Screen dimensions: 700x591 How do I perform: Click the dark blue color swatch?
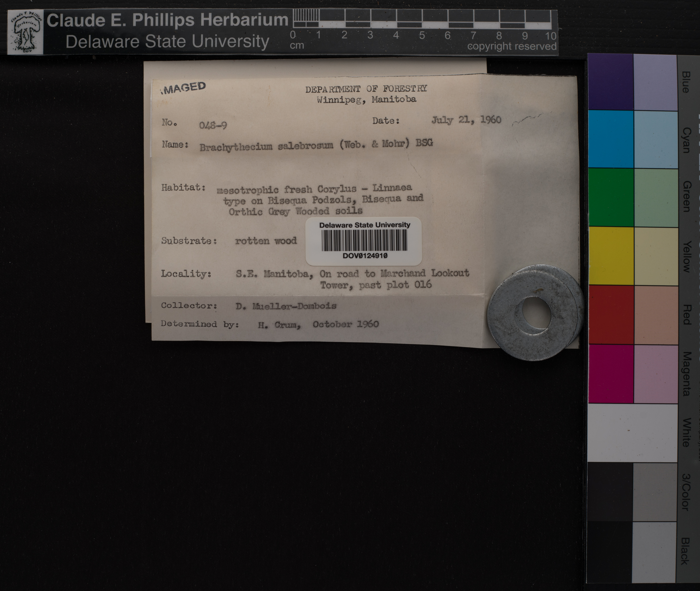coord(611,82)
